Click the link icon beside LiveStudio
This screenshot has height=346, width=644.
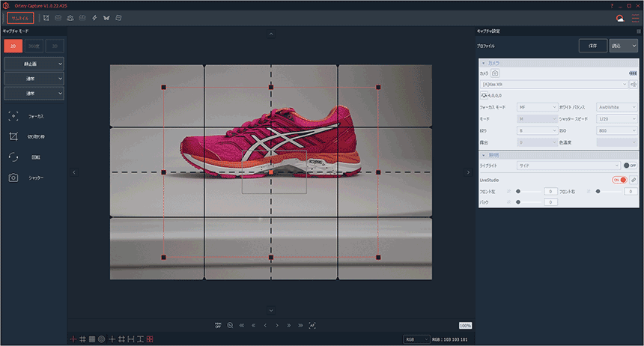tap(634, 180)
